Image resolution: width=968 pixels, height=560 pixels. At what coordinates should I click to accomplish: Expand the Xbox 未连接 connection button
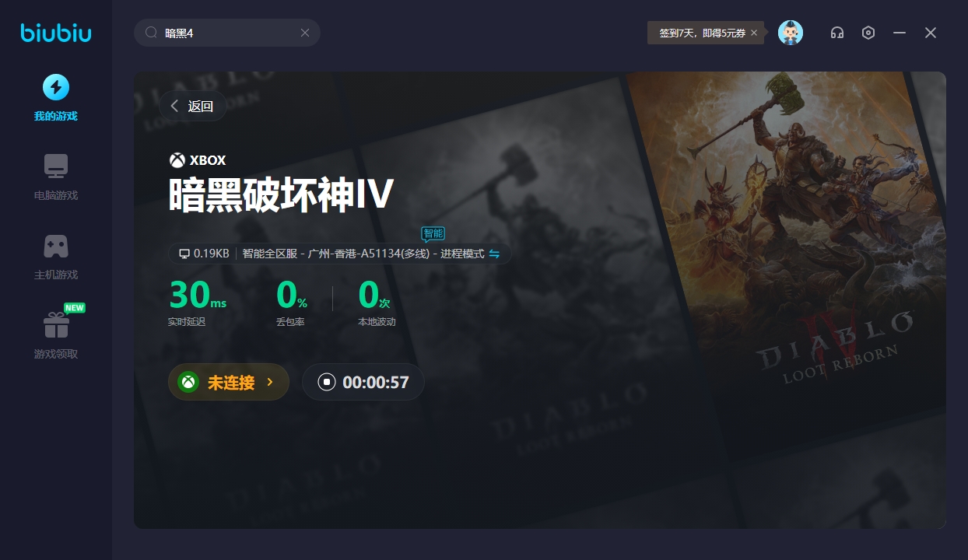(229, 382)
